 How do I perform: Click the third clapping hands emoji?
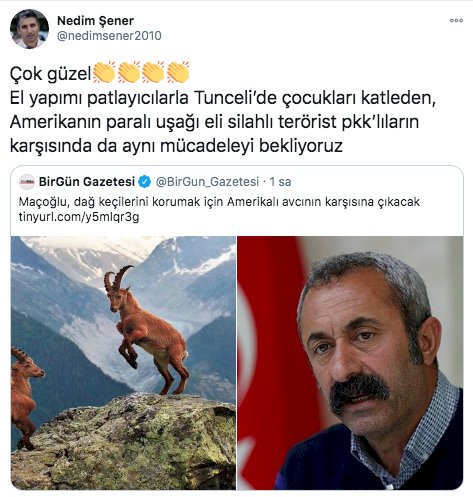(x=153, y=72)
